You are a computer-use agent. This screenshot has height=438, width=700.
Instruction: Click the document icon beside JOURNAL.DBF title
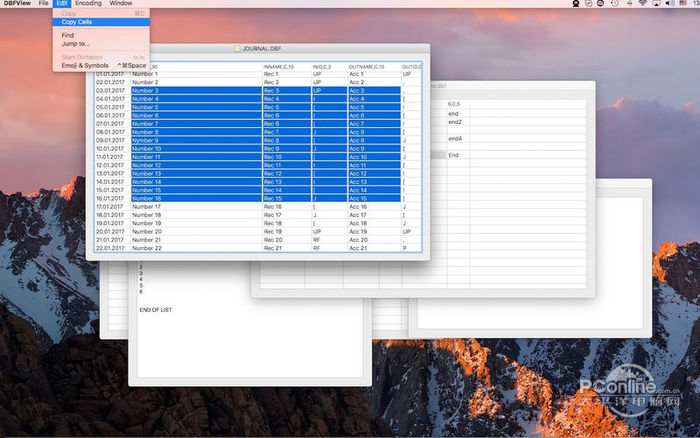(x=237, y=49)
